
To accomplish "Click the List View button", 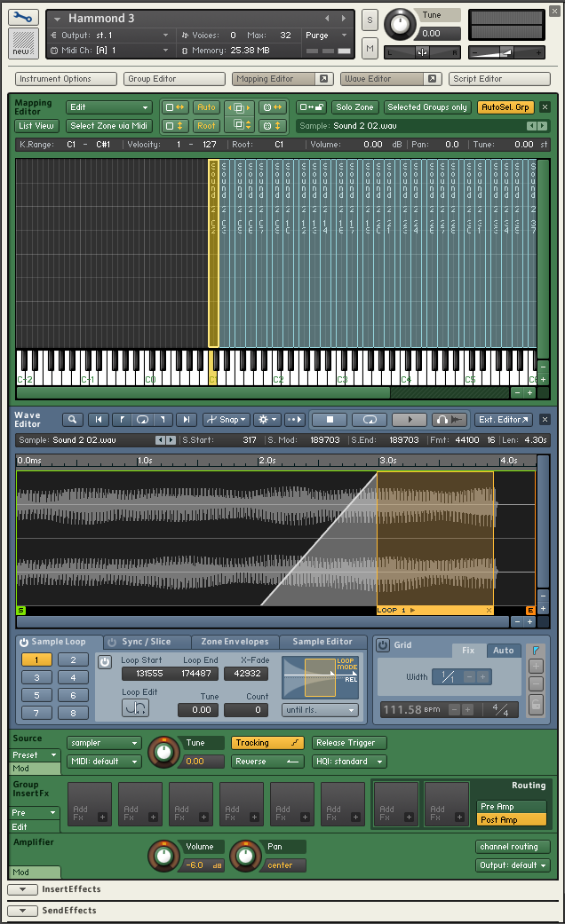I will click(36, 125).
